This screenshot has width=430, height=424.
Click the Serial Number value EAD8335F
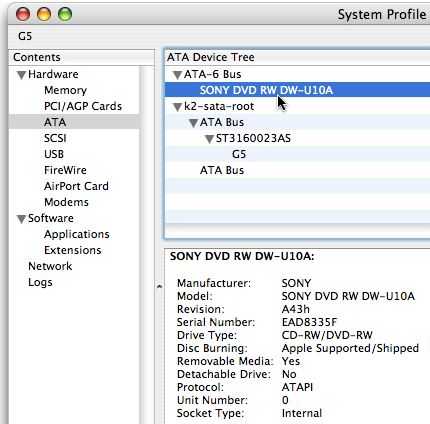[309, 322]
